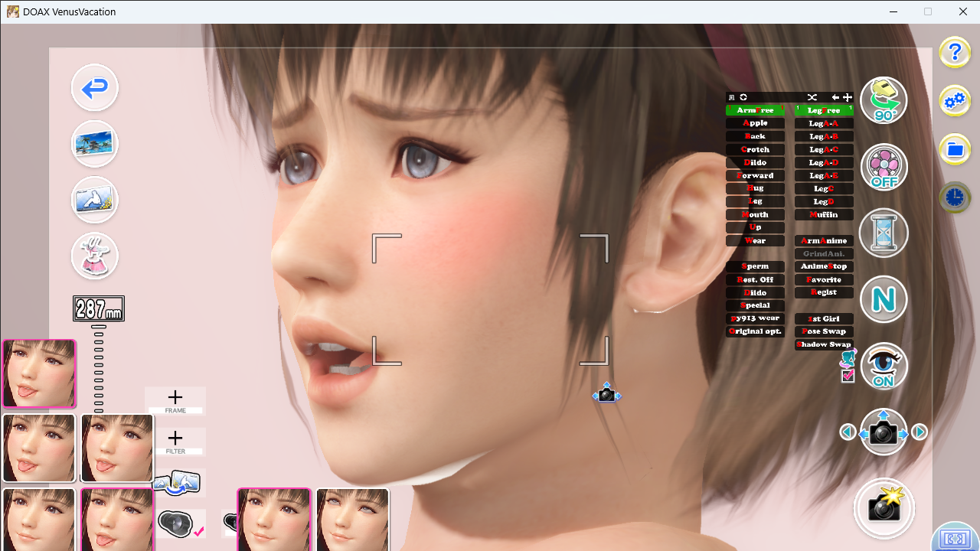This screenshot has height=551, width=980.
Task: Select the Mouth pose button
Action: pos(755,214)
